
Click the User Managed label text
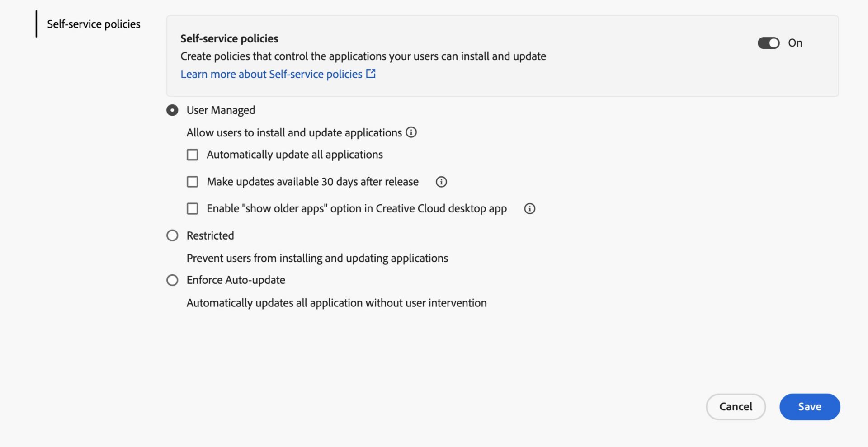221,110
